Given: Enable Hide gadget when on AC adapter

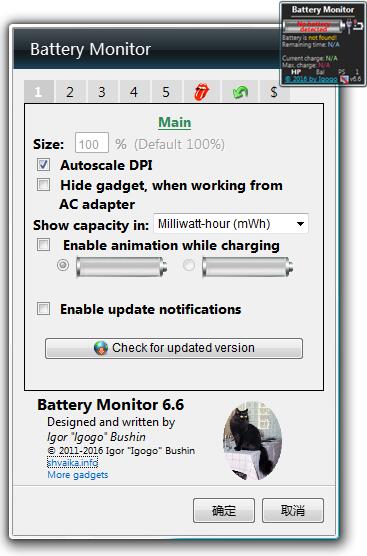Looking at the screenshot, I should tap(44, 185).
